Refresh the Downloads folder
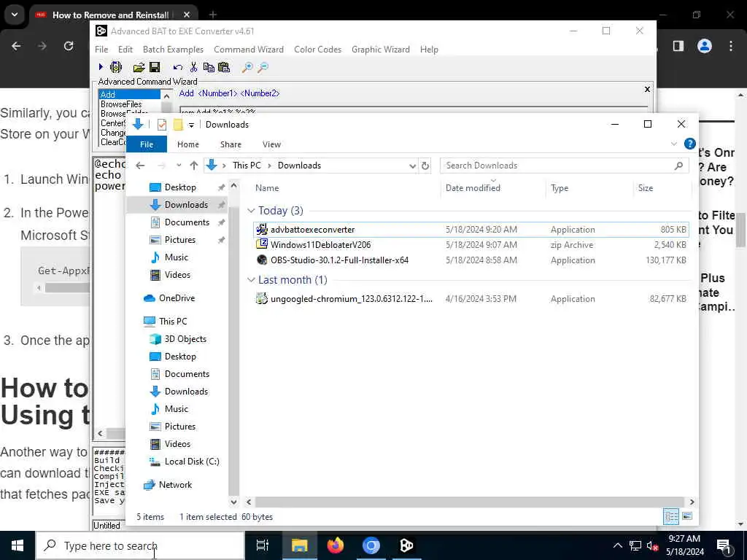747x560 pixels. [425, 166]
